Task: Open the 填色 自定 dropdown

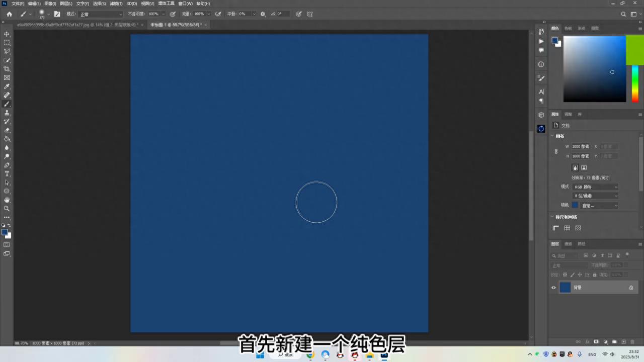Action: tap(599, 205)
